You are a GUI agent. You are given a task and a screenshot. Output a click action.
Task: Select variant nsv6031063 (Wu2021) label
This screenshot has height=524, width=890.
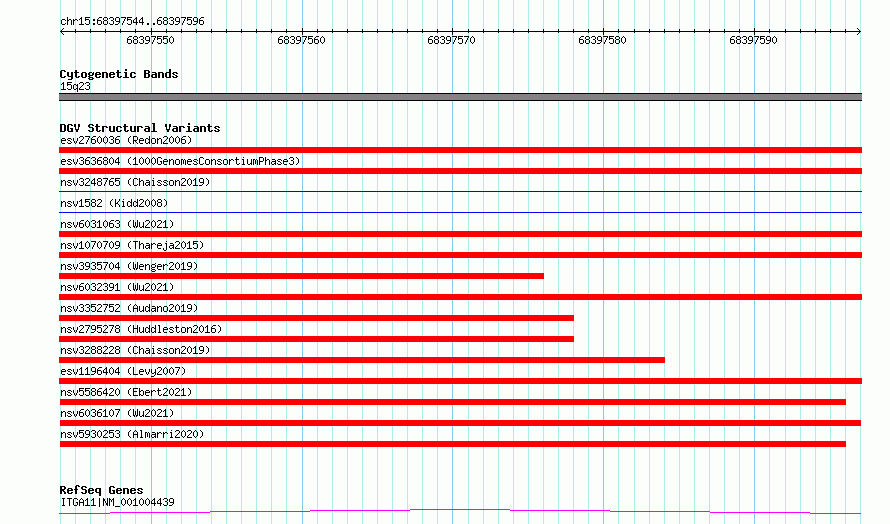(117, 224)
